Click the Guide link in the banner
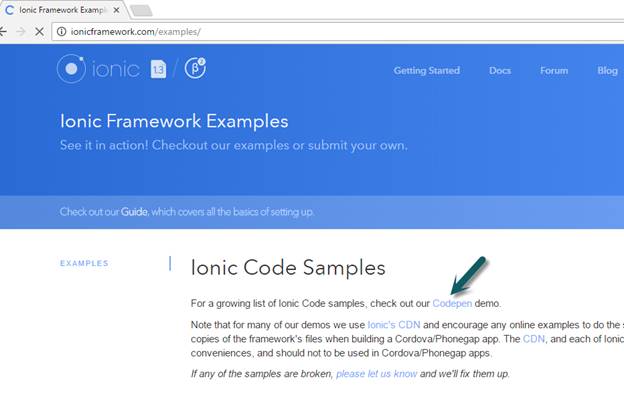The height and width of the screenshot is (410, 624). pos(134,212)
